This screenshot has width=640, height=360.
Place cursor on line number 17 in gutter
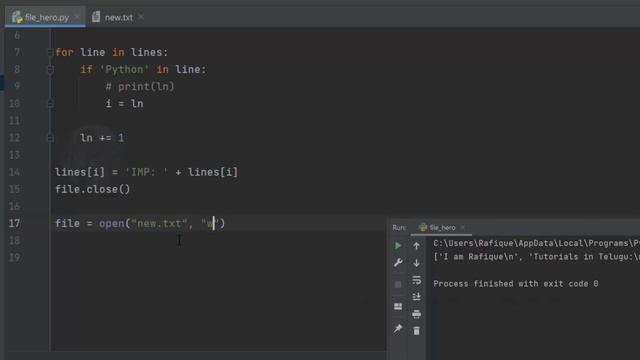pos(14,224)
